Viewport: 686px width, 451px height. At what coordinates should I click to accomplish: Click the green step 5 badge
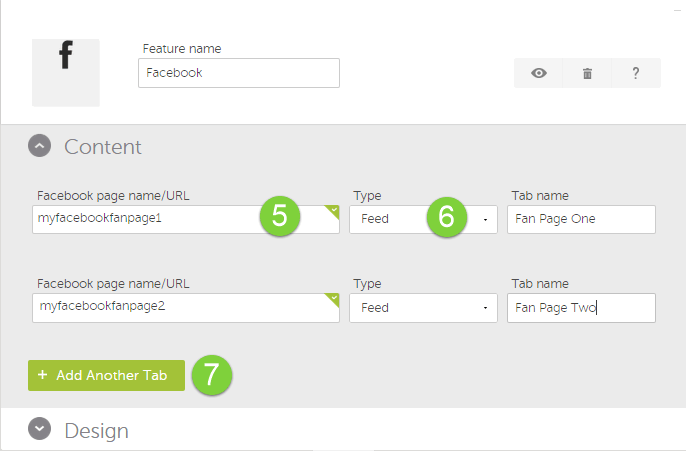(x=280, y=217)
